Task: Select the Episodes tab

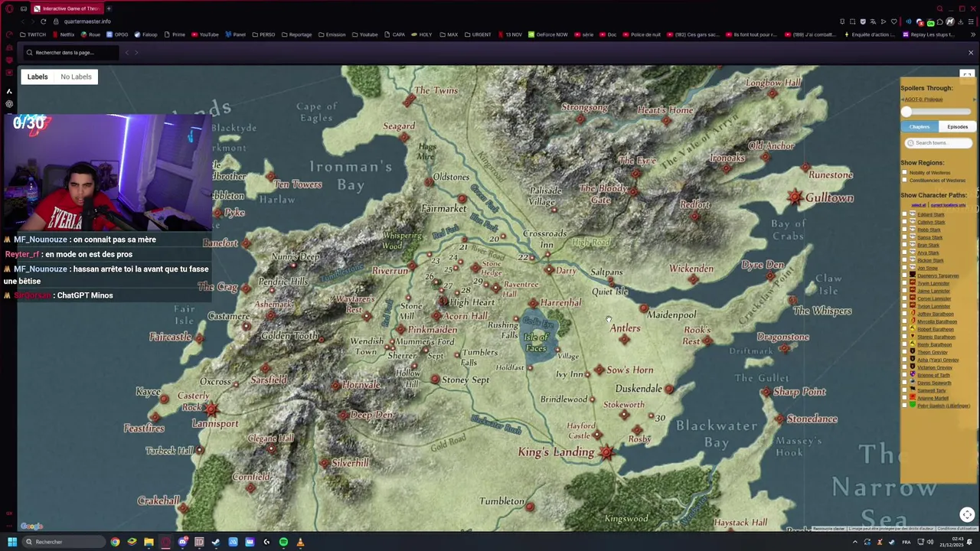Action: click(957, 127)
